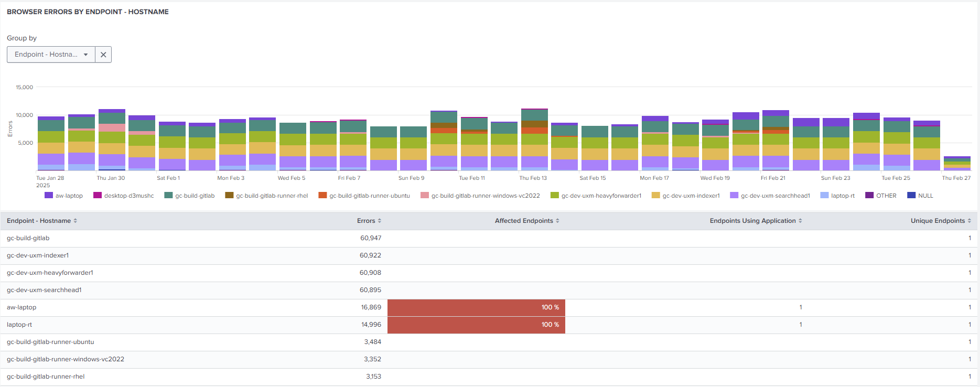
Task: Clear the Group by selection with X
Action: coord(103,55)
